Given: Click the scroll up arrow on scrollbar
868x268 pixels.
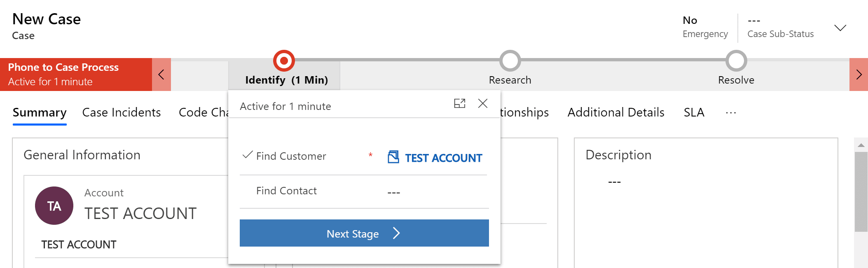Looking at the screenshot, I should pos(861,145).
